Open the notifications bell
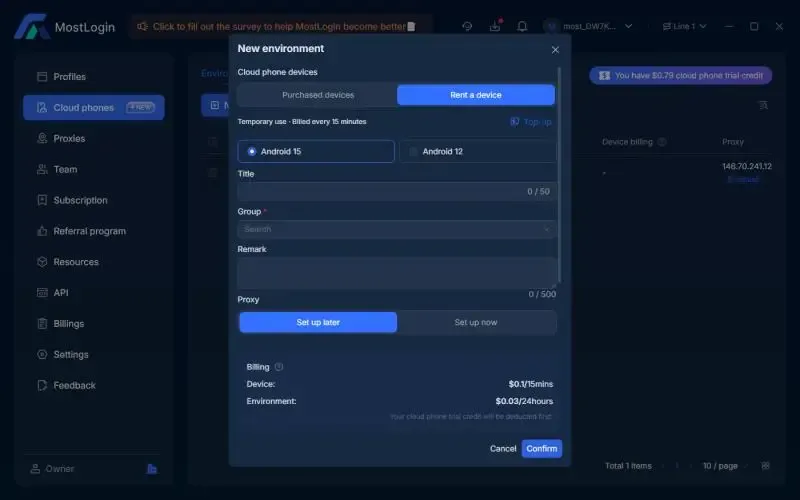The height and width of the screenshot is (500, 800). (522, 26)
